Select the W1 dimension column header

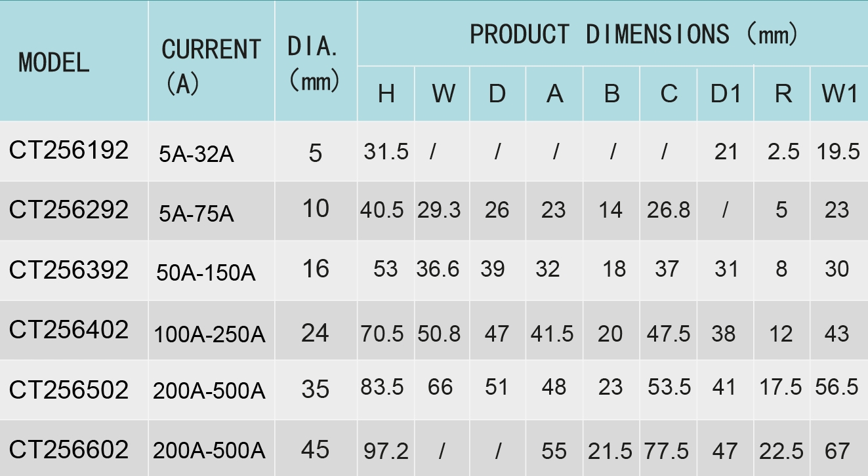pos(839,94)
